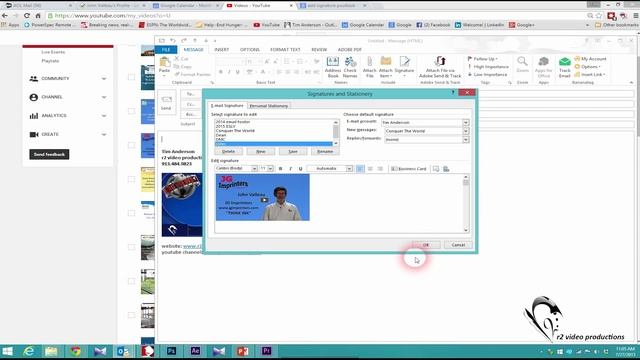This screenshot has width=640, height=360.
Task: Click the Delete signature button
Action: 228,151
